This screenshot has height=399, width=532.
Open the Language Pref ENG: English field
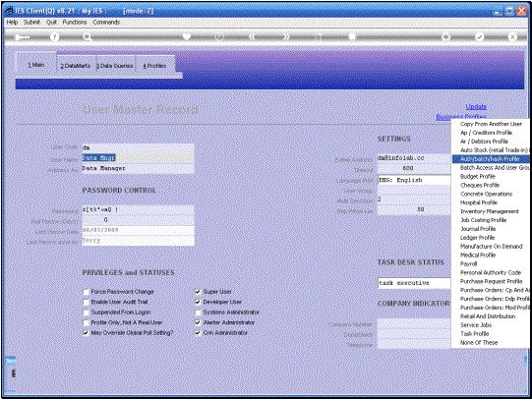coord(414,181)
